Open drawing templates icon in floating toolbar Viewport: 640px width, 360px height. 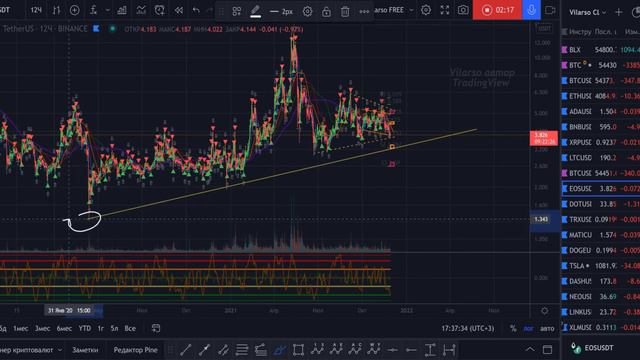tap(236, 11)
